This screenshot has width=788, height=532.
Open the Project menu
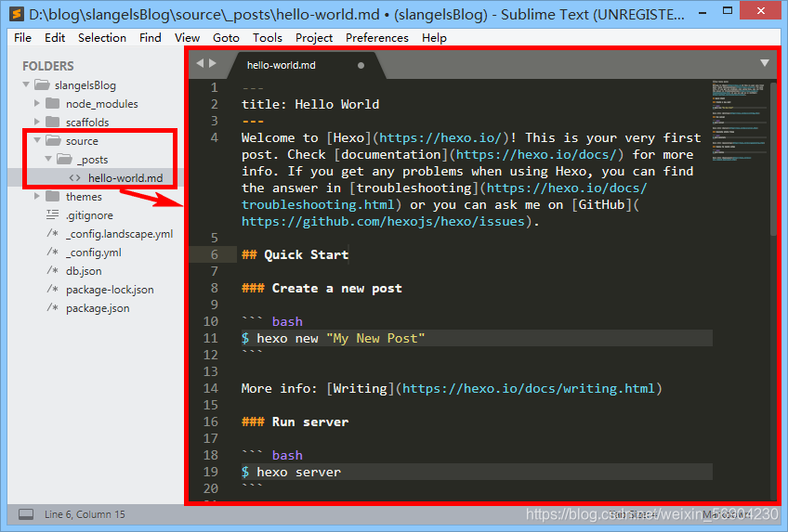[314, 38]
